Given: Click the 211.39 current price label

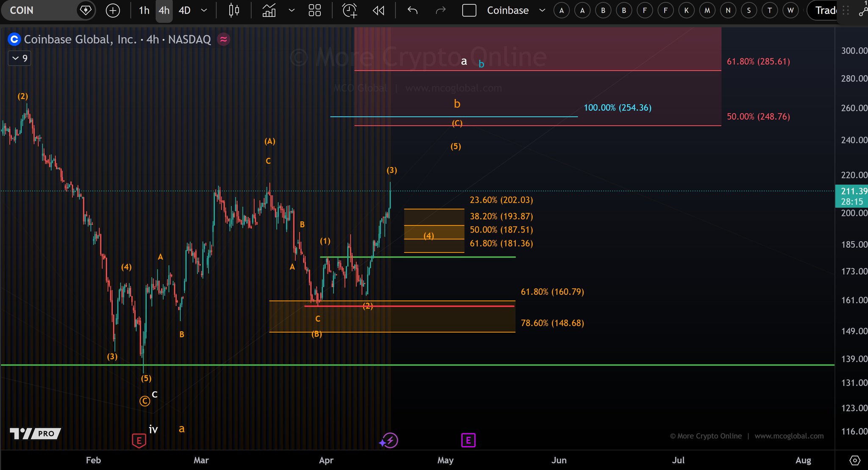Looking at the screenshot, I should [853, 191].
